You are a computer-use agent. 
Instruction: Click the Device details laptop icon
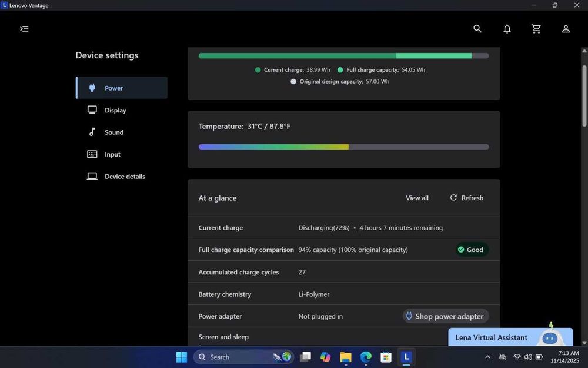[92, 176]
